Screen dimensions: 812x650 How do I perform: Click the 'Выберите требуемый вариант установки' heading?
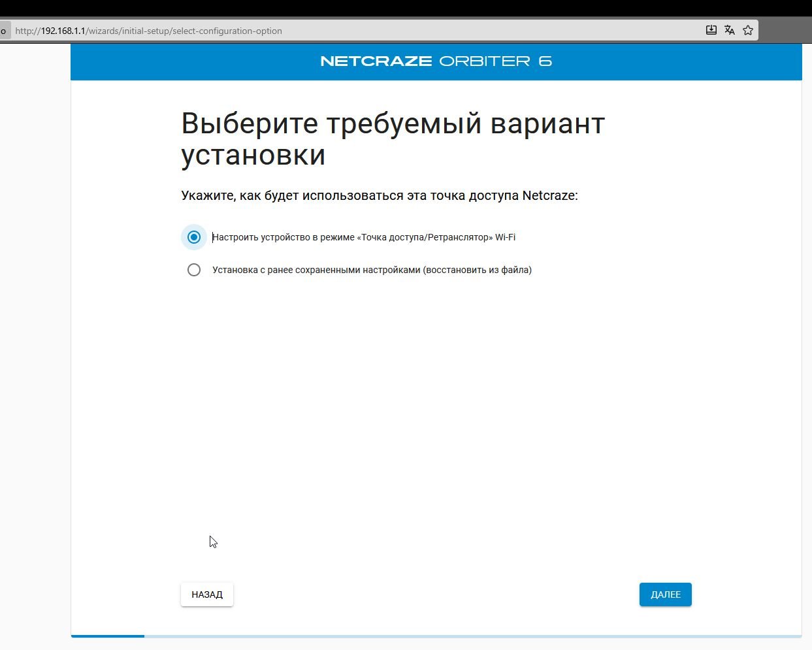pyautogui.click(x=393, y=139)
